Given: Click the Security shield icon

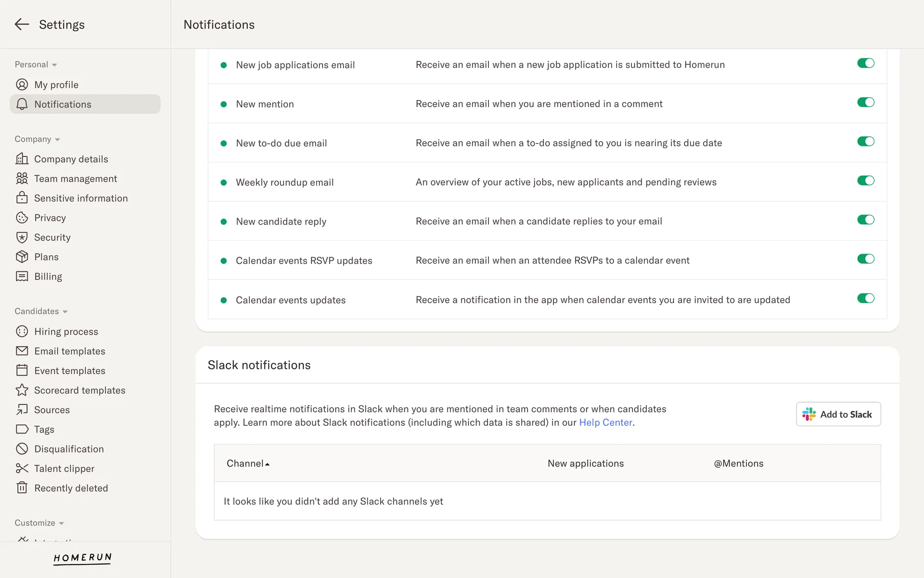Looking at the screenshot, I should (x=22, y=237).
